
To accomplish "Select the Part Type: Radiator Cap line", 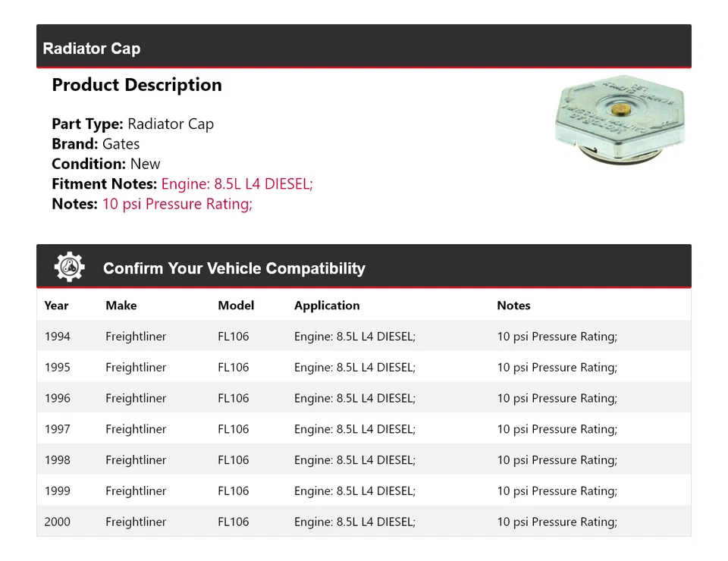I will 133,124.
